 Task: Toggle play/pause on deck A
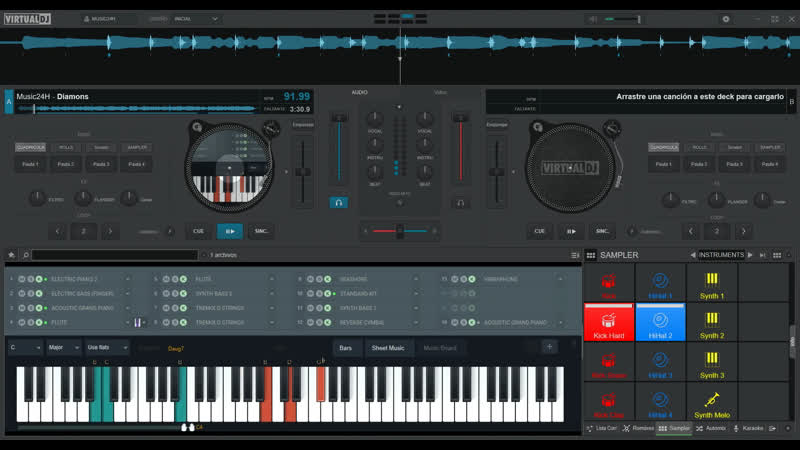coord(230,231)
